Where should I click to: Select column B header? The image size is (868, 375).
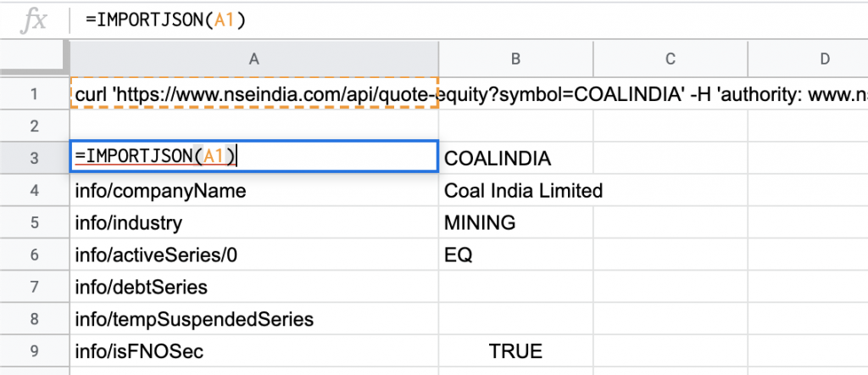515,59
